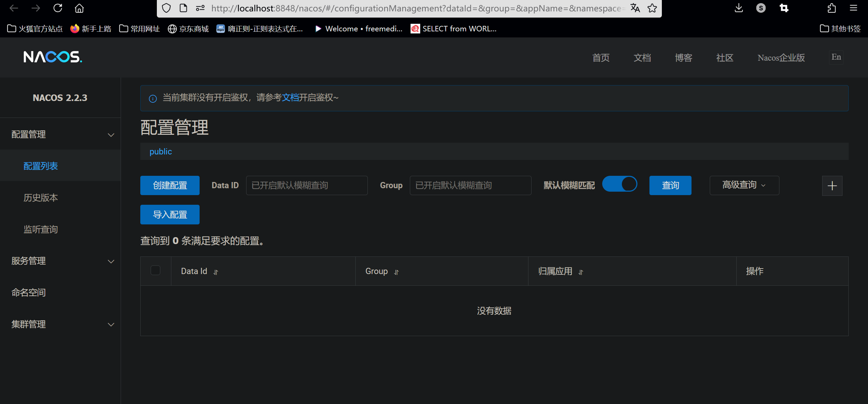Focus the Data ID search field
This screenshot has width=868, height=404.
tap(306, 185)
